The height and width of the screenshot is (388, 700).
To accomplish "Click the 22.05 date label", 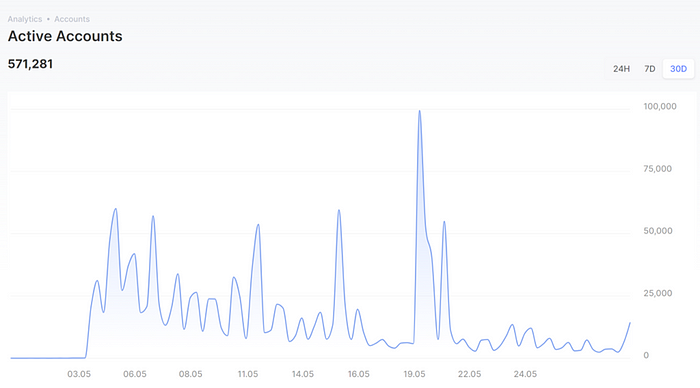I will (469, 374).
